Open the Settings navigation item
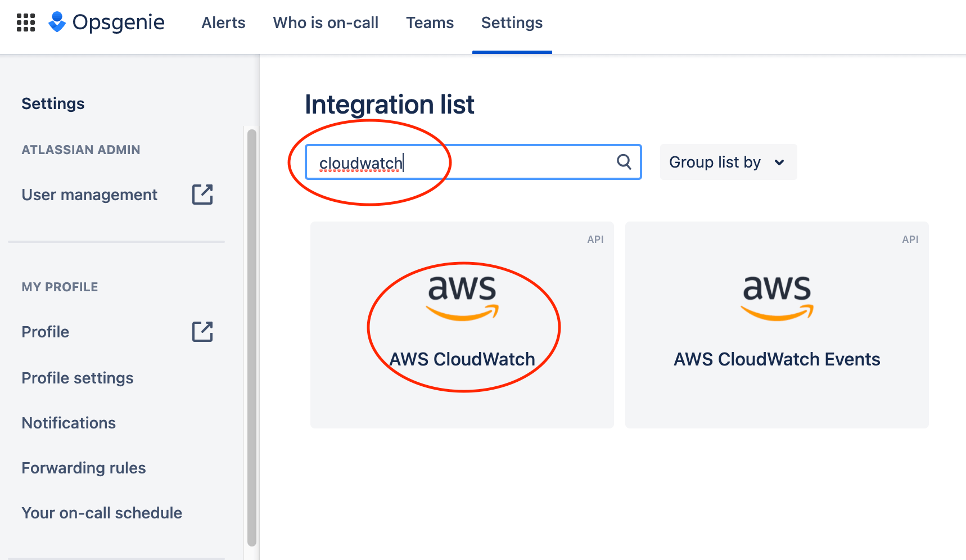Viewport: 966px width, 560px height. pos(511,23)
